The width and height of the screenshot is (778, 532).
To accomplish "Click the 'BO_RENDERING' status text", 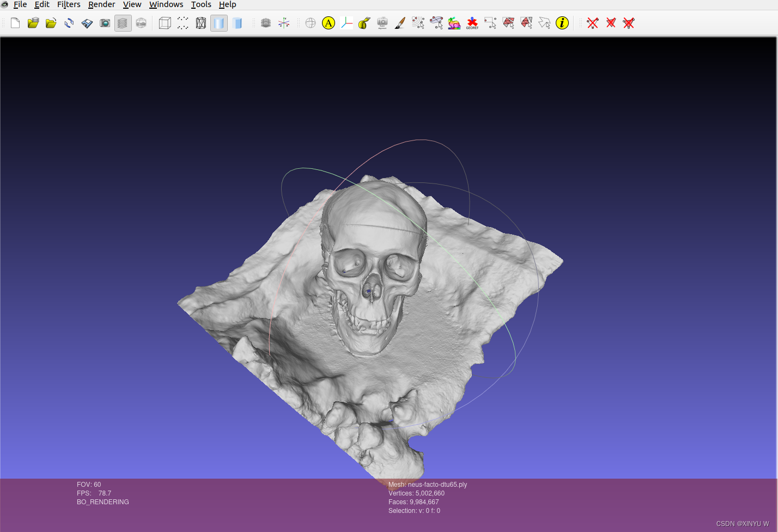I will coord(103,502).
